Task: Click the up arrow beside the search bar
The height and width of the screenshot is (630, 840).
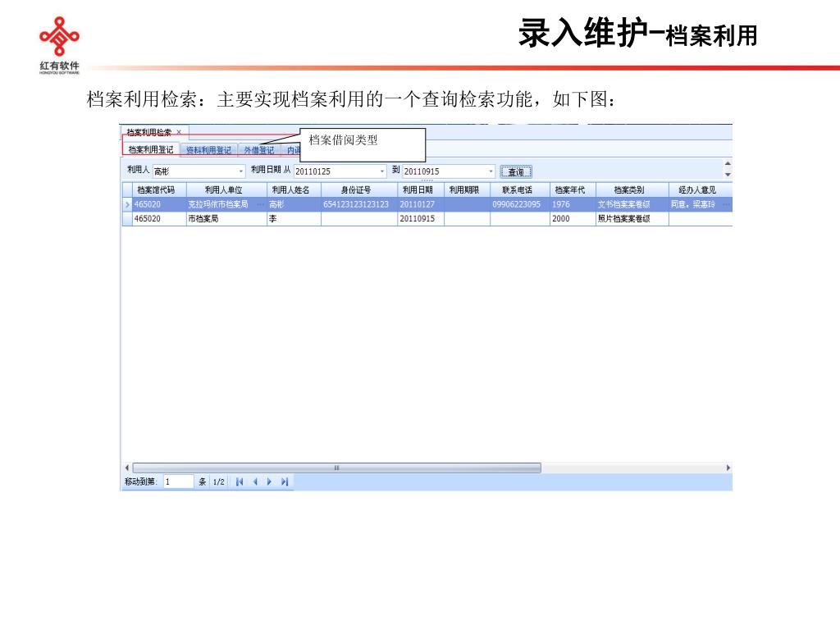Action: pyautogui.click(x=728, y=163)
